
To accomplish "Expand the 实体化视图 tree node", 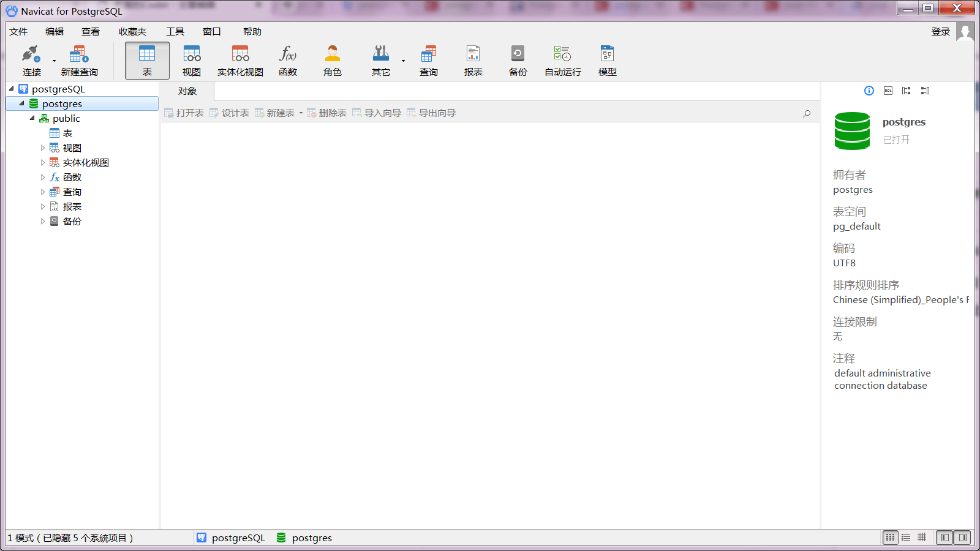I will coord(43,162).
